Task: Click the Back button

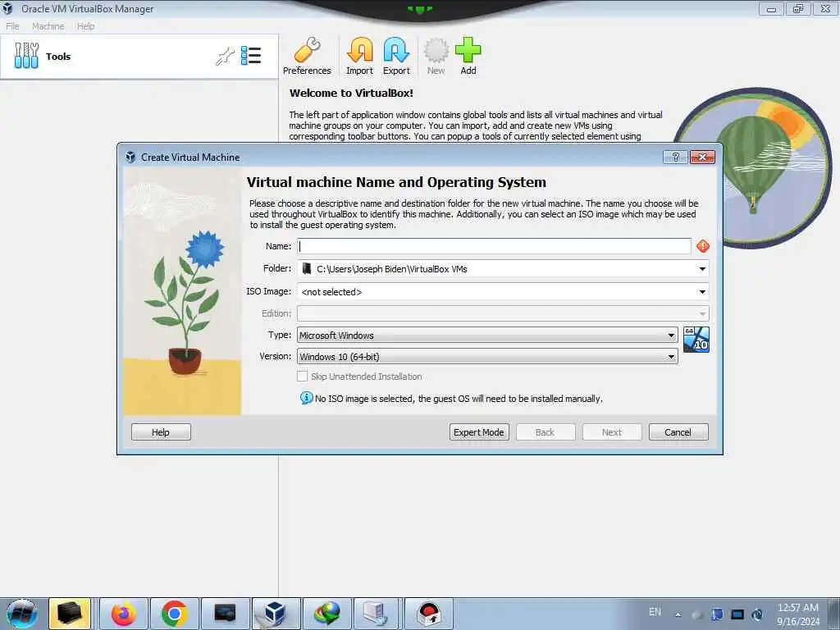Action: point(546,432)
